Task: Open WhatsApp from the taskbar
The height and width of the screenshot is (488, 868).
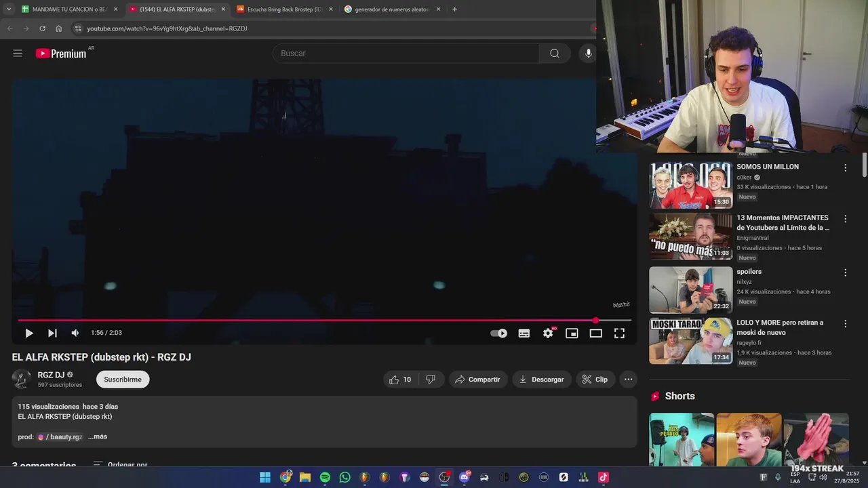Action: coord(345,477)
